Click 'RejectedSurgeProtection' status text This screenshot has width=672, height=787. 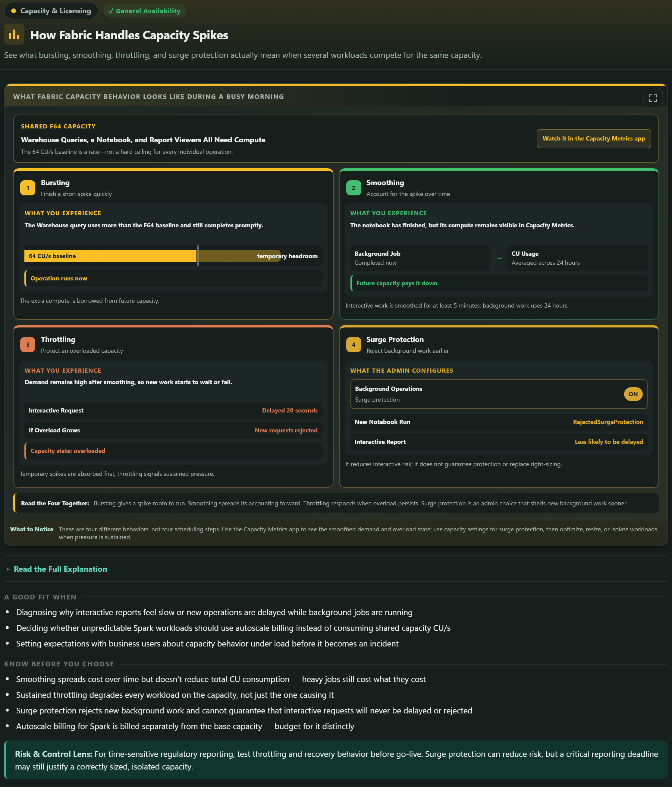pyautogui.click(x=608, y=422)
